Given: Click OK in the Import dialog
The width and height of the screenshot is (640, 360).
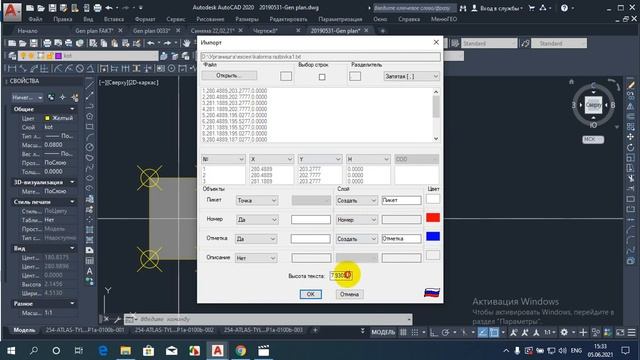Looking at the screenshot, I should (311, 294).
